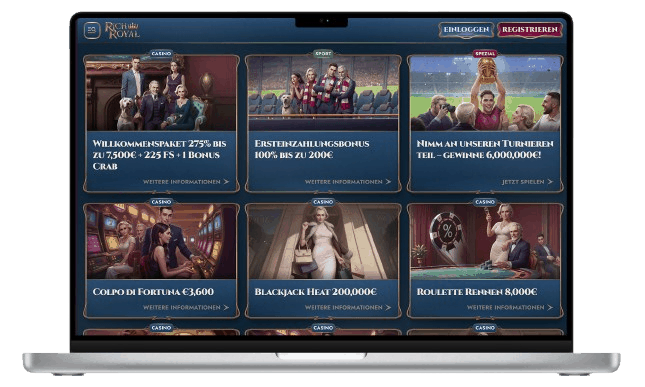Image resolution: width=645 pixels, height=387 pixels.
Task: Click the Willkommenspaket family portrait image
Action: coord(161,94)
